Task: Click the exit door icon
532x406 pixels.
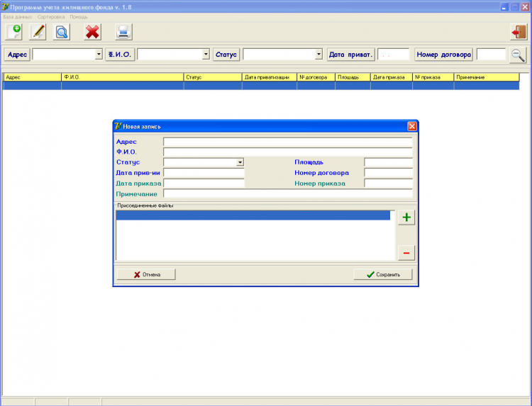Action: point(519,32)
